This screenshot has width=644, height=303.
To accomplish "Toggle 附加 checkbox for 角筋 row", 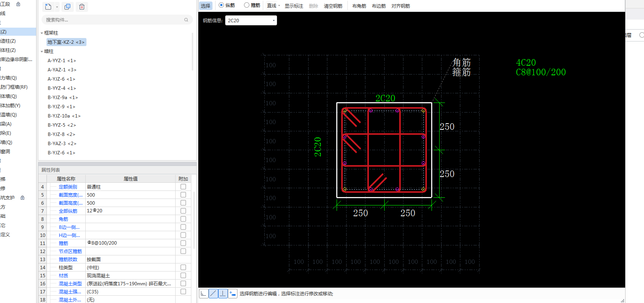I will (x=183, y=219).
